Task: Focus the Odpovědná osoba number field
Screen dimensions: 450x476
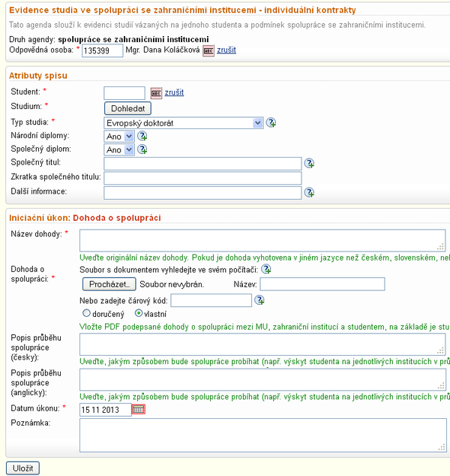Action: (103, 50)
